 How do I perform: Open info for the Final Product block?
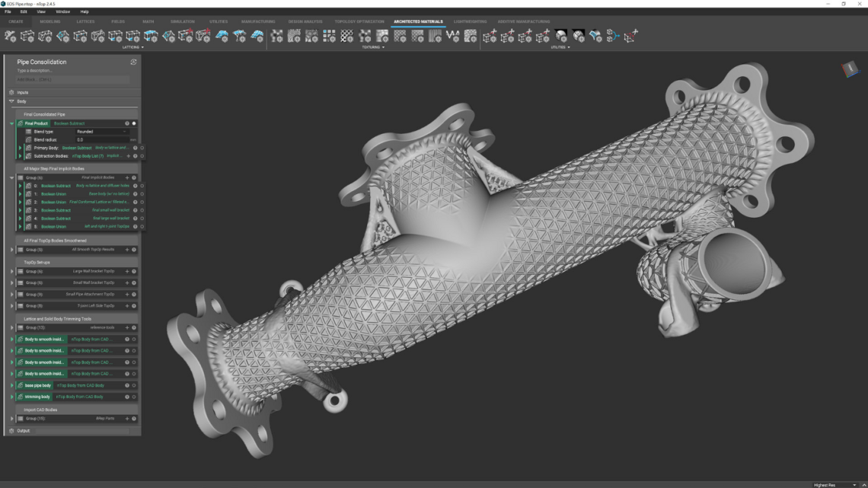tap(127, 123)
